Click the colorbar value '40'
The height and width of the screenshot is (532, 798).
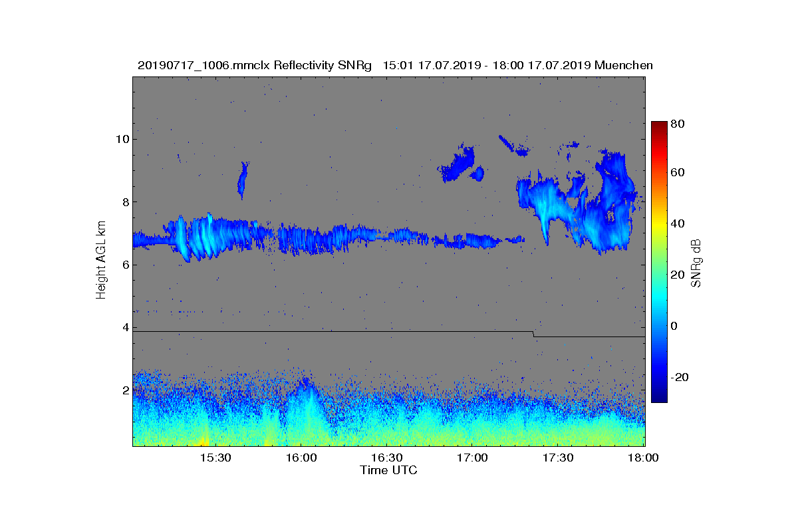[679, 224]
